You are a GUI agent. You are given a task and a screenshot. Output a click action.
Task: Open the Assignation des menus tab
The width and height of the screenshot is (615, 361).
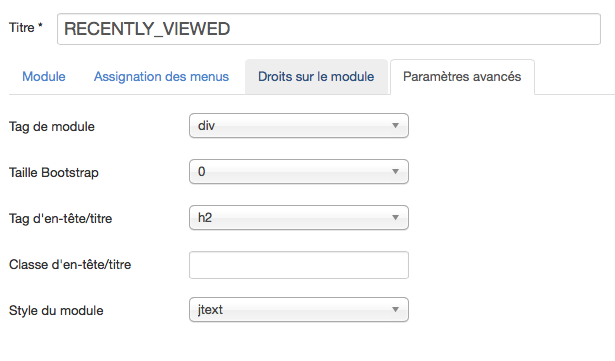(x=161, y=77)
